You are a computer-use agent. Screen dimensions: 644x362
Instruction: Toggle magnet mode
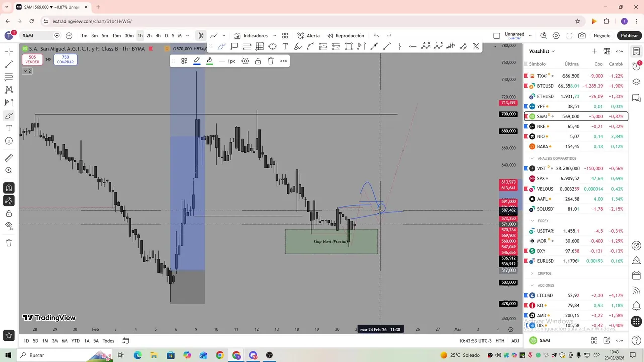tap(9, 188)
